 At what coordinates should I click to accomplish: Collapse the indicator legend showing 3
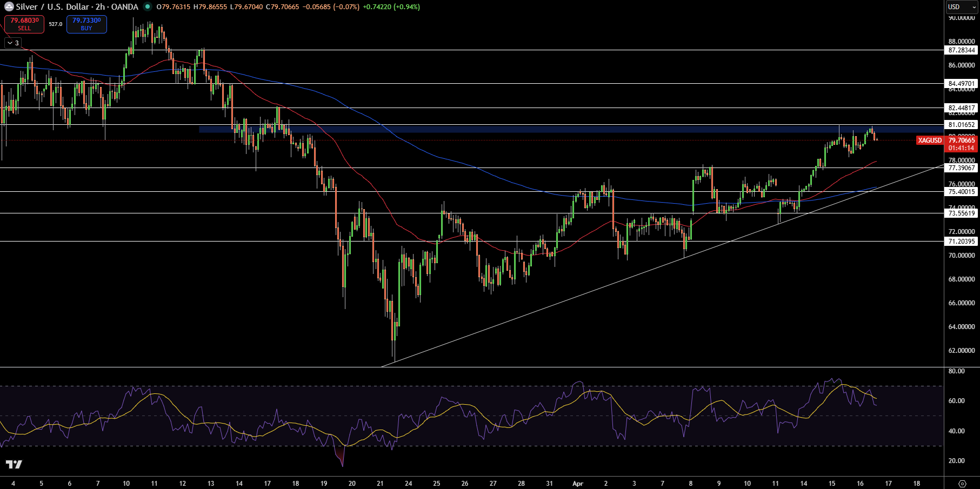[13, 43]
